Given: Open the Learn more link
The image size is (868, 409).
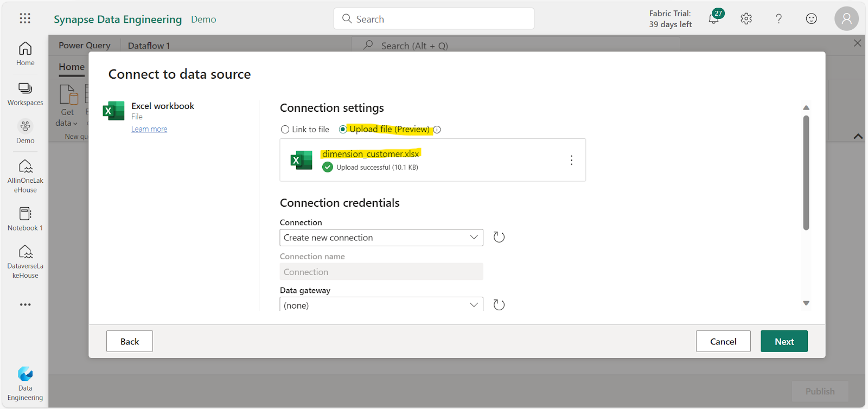Looking at the screenshot, I should [x=149, y=129].
